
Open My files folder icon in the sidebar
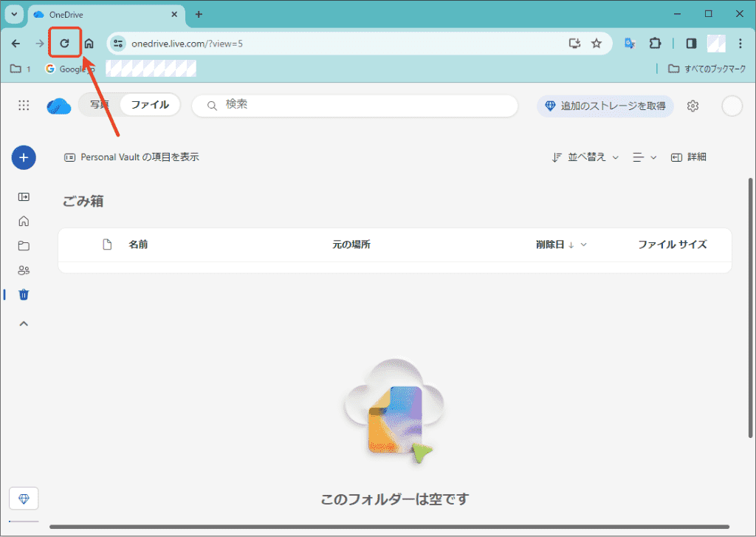tap(24, 246)
